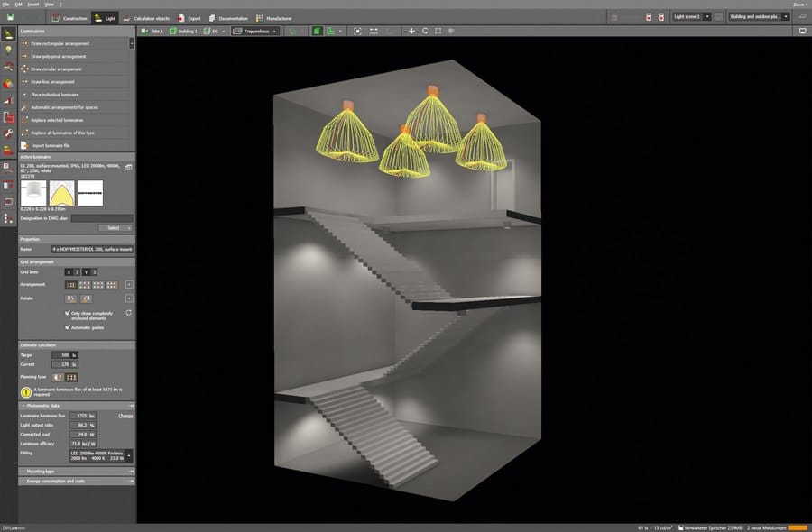The height and width of the screenshot is (532, 812).
Task: Select the first grid arrangement pattern
Action: coord(71,285)
